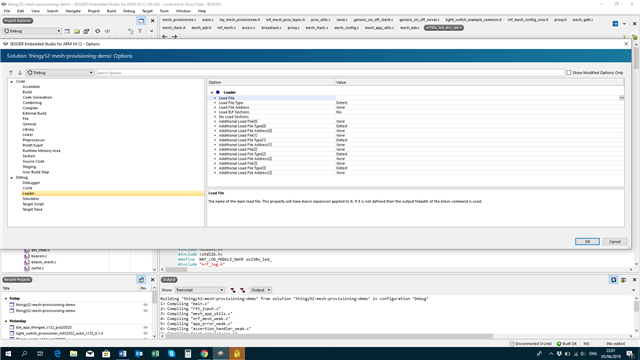Collapse the Code tree group
Screen dimensions: 640x360
click(11, 82)
